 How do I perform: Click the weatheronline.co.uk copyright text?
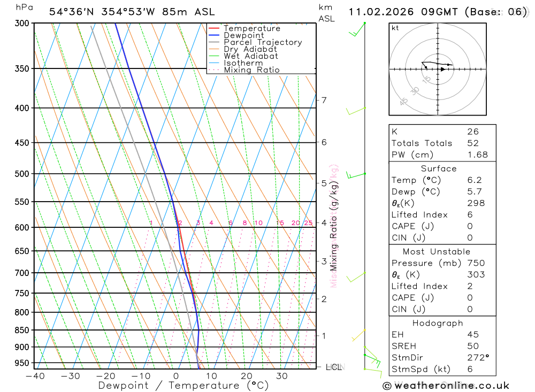(x=446, y=386)
